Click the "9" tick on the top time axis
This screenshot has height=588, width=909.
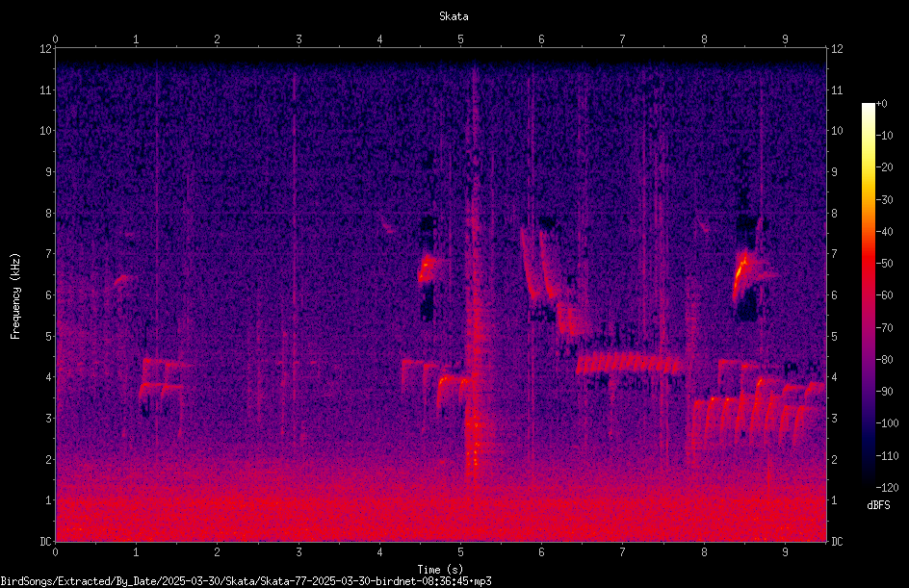click(785, 39)
